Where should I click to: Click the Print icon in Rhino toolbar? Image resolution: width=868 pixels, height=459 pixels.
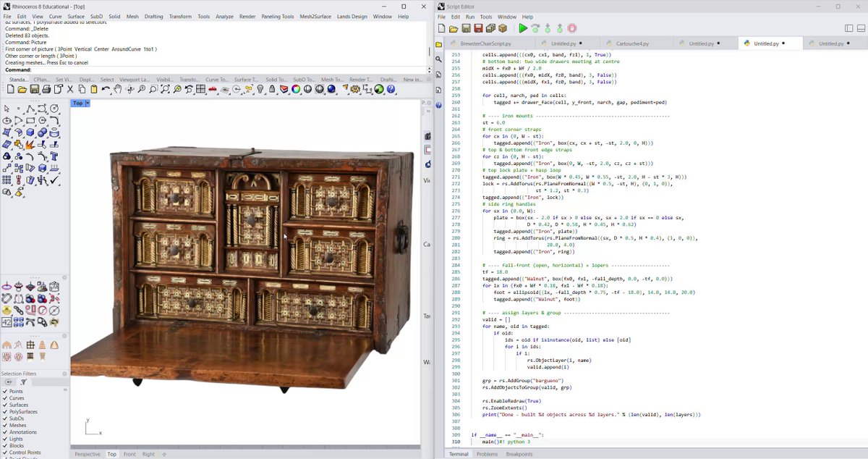(x=46, y=89)
